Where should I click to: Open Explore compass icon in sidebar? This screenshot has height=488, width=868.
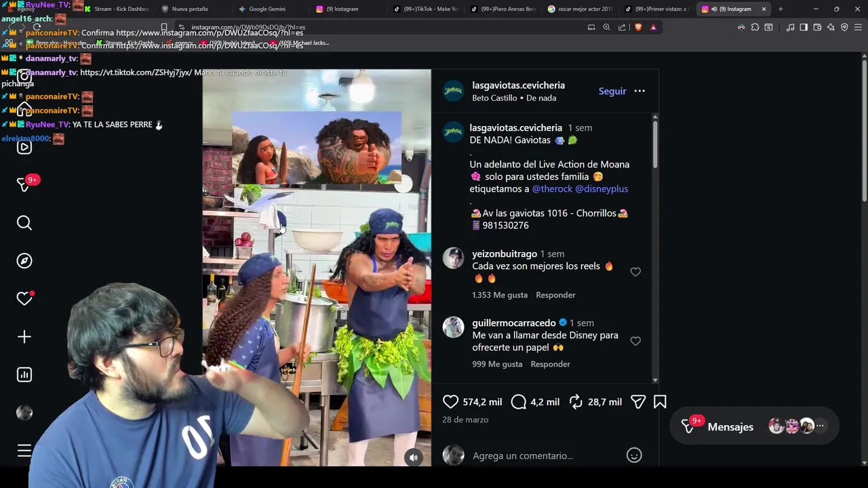[24, 261]
